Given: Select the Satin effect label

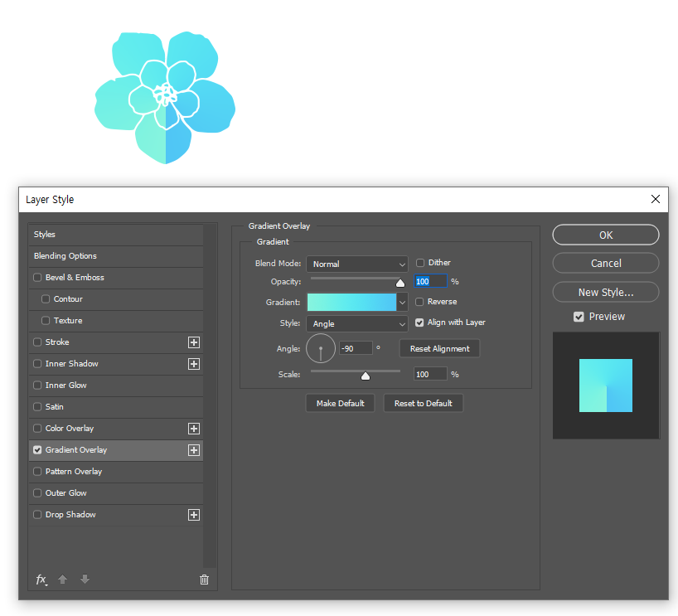Looking at the screenshot, I should coord(55,406).
